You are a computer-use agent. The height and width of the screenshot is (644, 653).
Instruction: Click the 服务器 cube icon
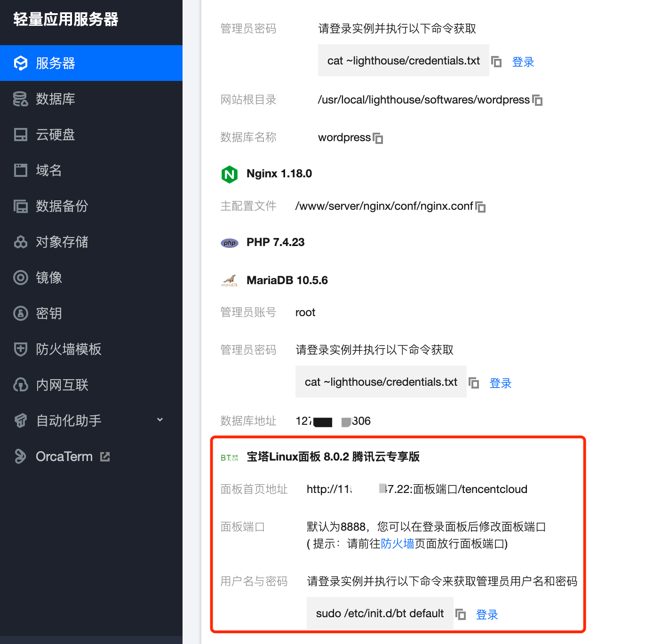[x=21, y=63]
